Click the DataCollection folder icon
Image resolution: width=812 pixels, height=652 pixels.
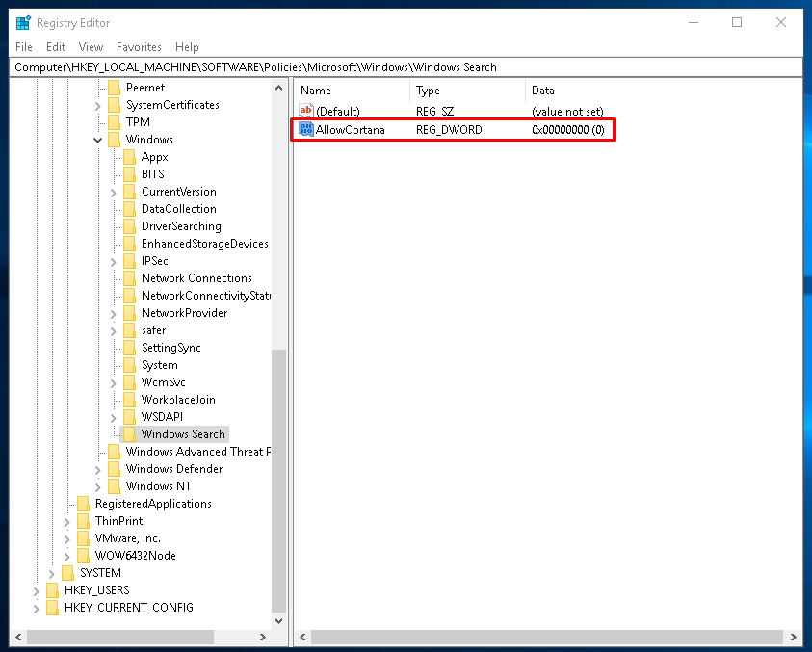pos(129,209)
